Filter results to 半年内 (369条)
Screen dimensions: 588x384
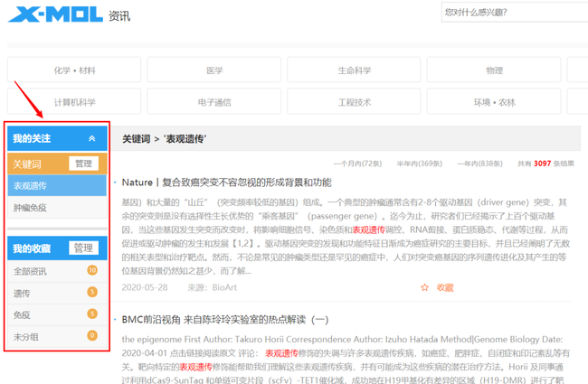tap(418, 164)
